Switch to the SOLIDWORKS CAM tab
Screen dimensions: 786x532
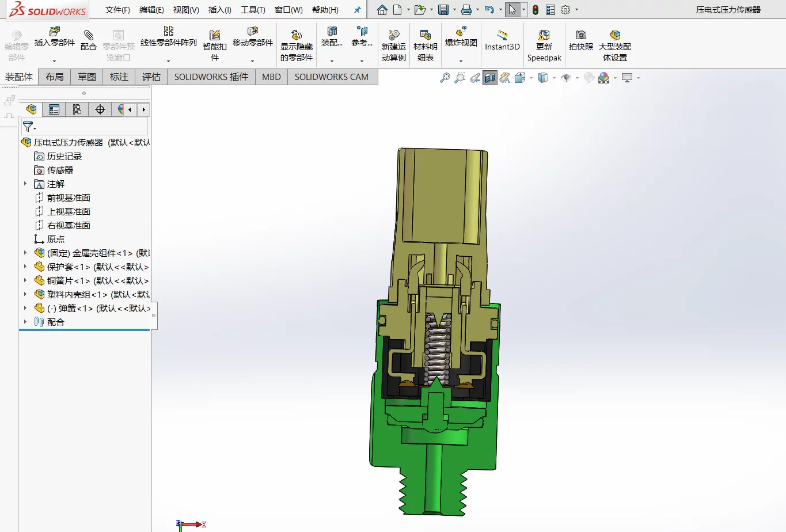click(332, 77)
